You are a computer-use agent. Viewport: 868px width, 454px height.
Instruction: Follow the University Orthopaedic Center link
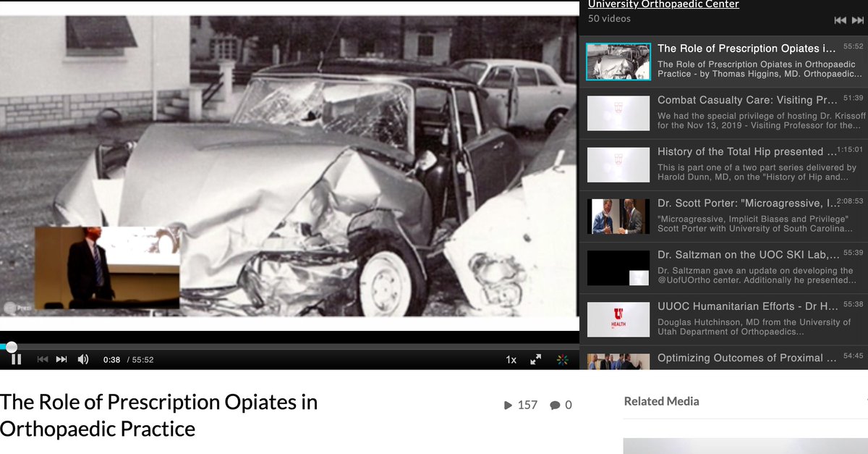point(663,4)
